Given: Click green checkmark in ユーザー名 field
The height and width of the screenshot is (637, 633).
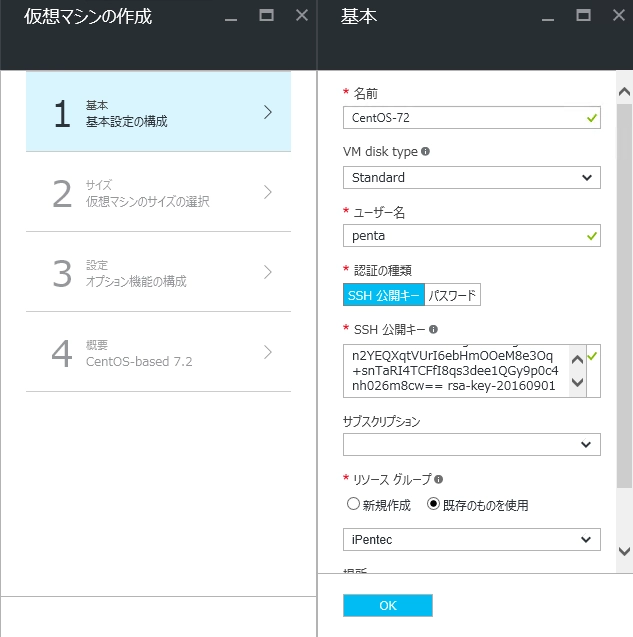Looking at the screenshot, I should pos(592,236).
